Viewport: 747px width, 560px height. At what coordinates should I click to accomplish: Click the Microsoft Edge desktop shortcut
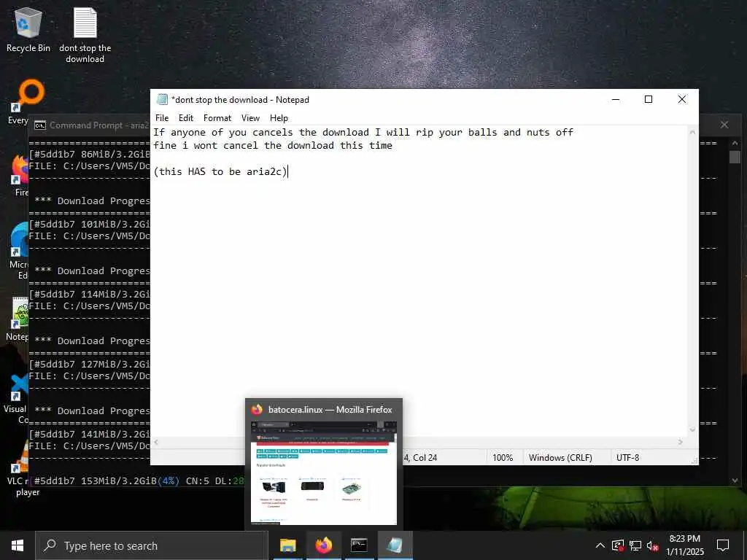(x=19, y=250)
